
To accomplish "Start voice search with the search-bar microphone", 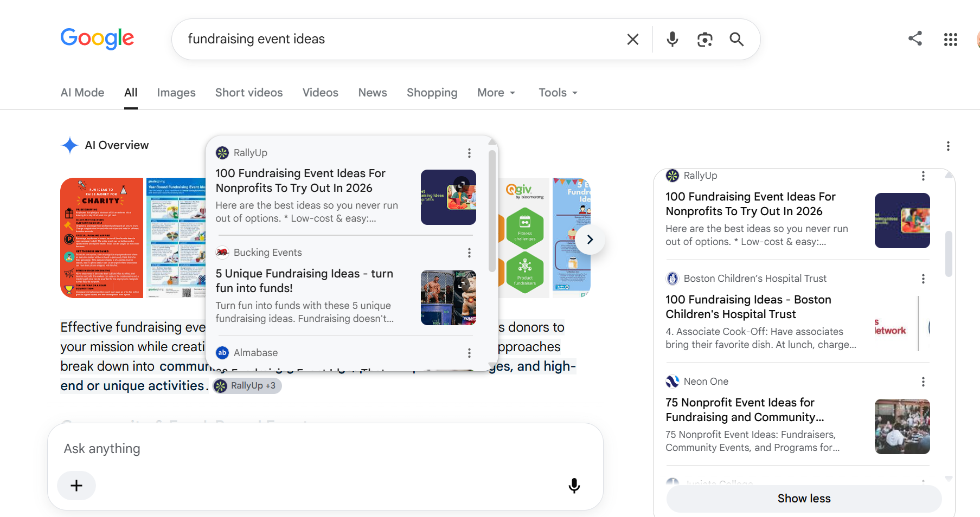I will point(672,39).
